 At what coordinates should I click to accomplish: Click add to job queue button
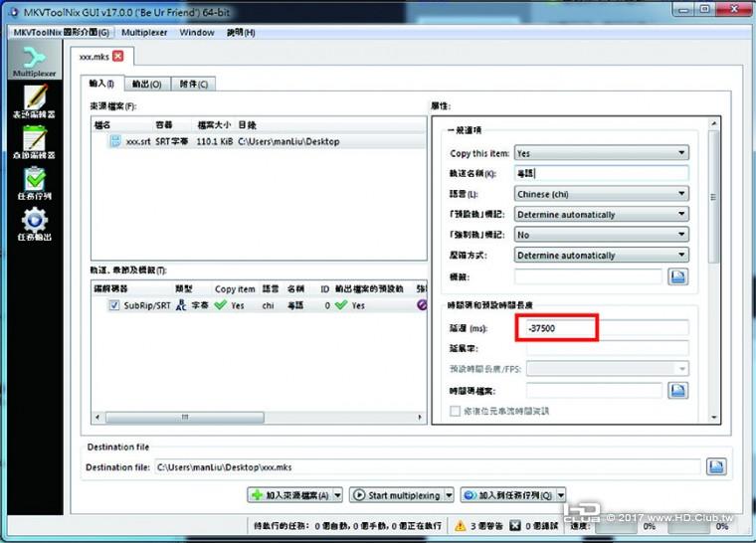(x=508, y=495)
